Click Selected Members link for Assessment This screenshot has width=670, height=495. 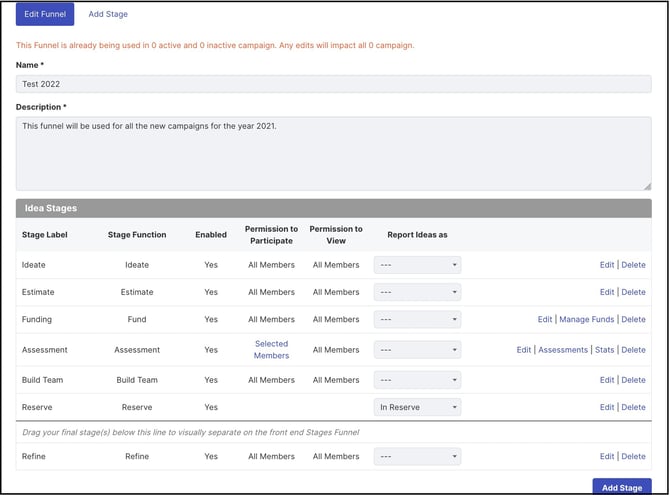tap(271, 350)
